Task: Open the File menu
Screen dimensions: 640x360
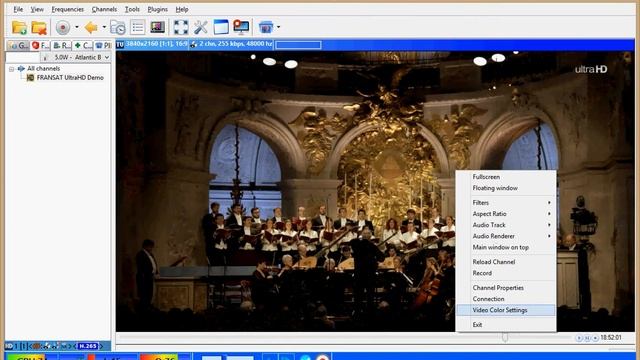Action: tap(18, 9)
